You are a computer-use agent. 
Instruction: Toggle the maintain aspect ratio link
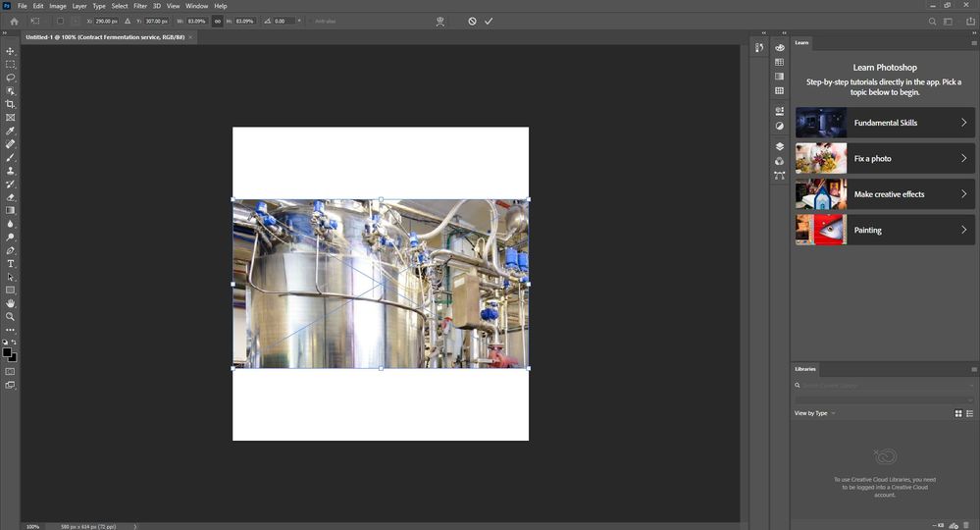coord(217,21)
